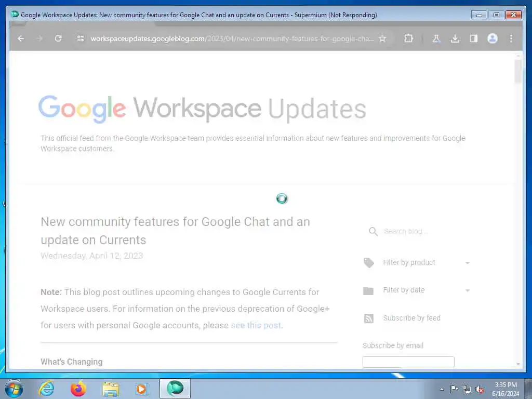
Task: Minimize the Supermium window
Action: coord(479,15)
